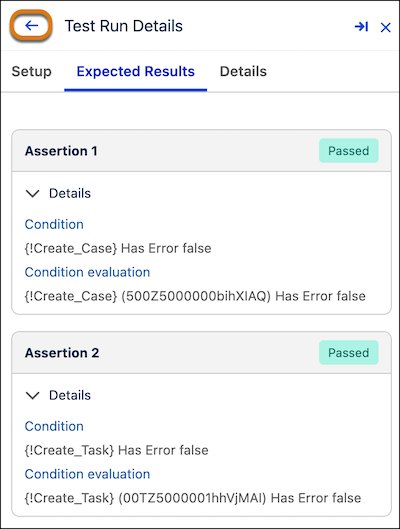The height and width of the screenshot is (529, 400).
Task: Switch to the Setup tab
Action: coord(32,72)
